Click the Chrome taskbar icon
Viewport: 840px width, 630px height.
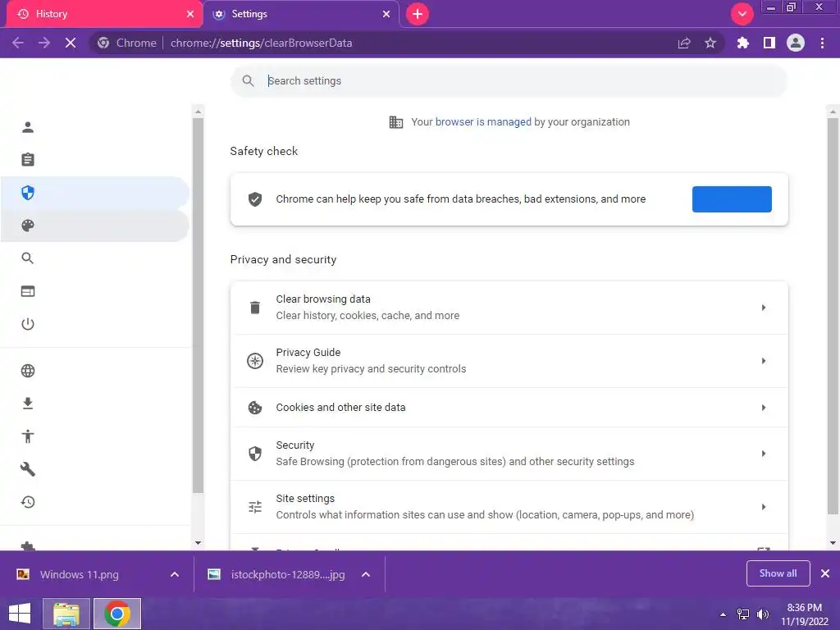pos(117,614)
